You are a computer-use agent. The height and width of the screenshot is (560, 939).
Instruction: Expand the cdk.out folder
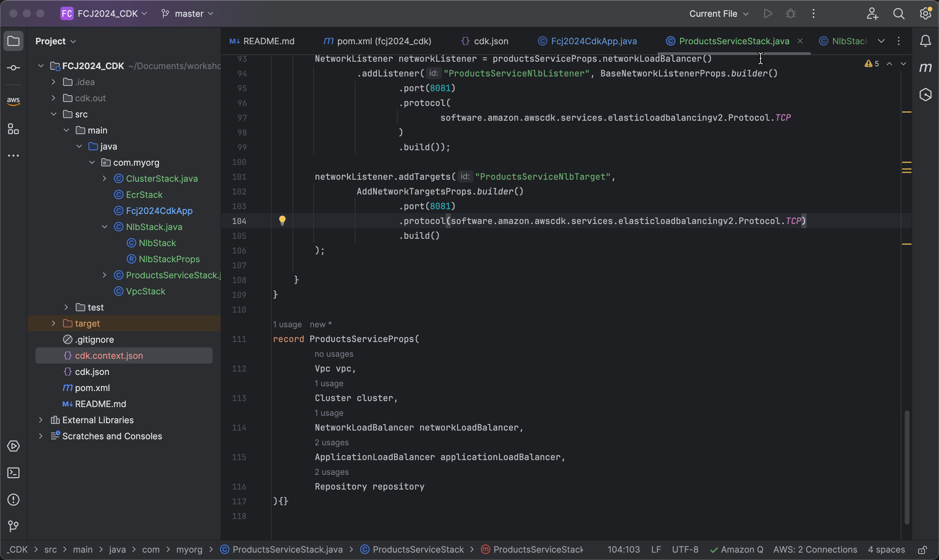(x=53, y=98)
